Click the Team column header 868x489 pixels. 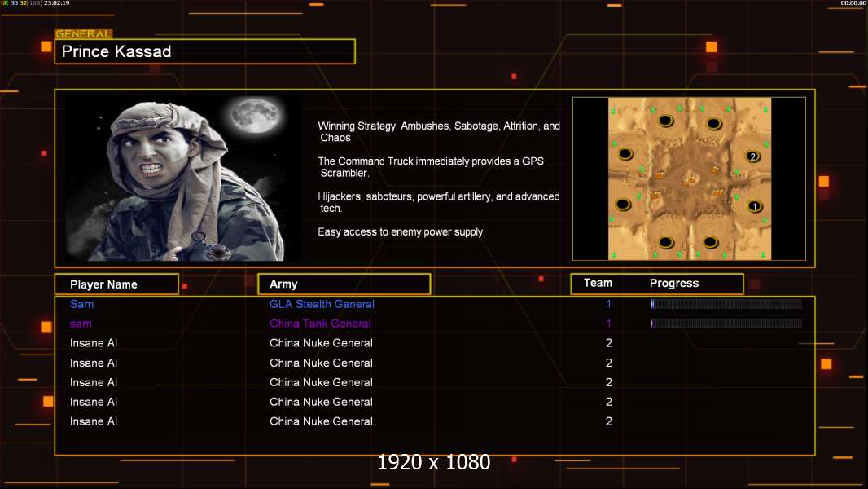[598, 283]
